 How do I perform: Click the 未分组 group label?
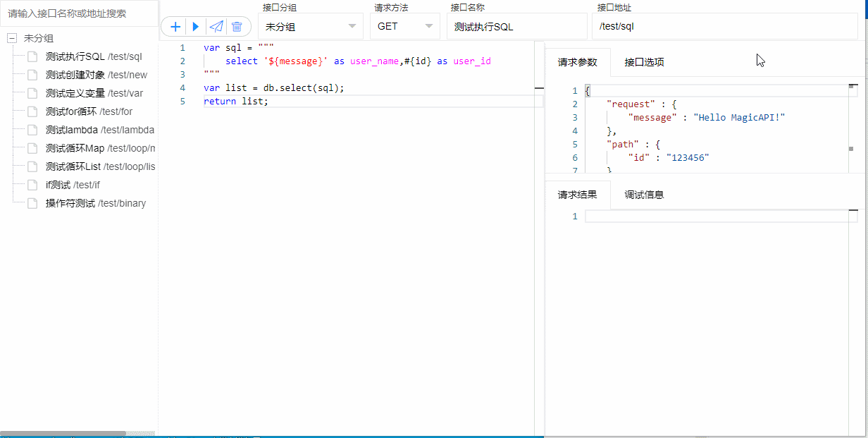tap(39, 39)
